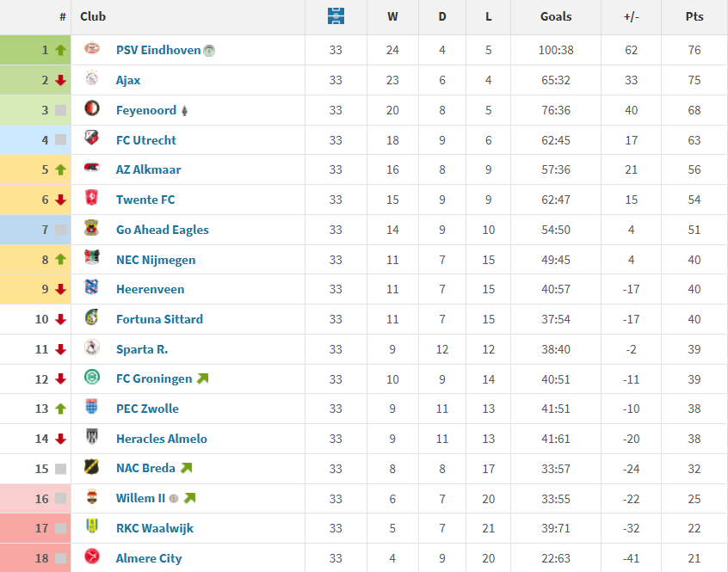The width and height of the screenshot is (728, 572).
Task: Click the Feyenoord club crest icon
Action: click(92, 108)
